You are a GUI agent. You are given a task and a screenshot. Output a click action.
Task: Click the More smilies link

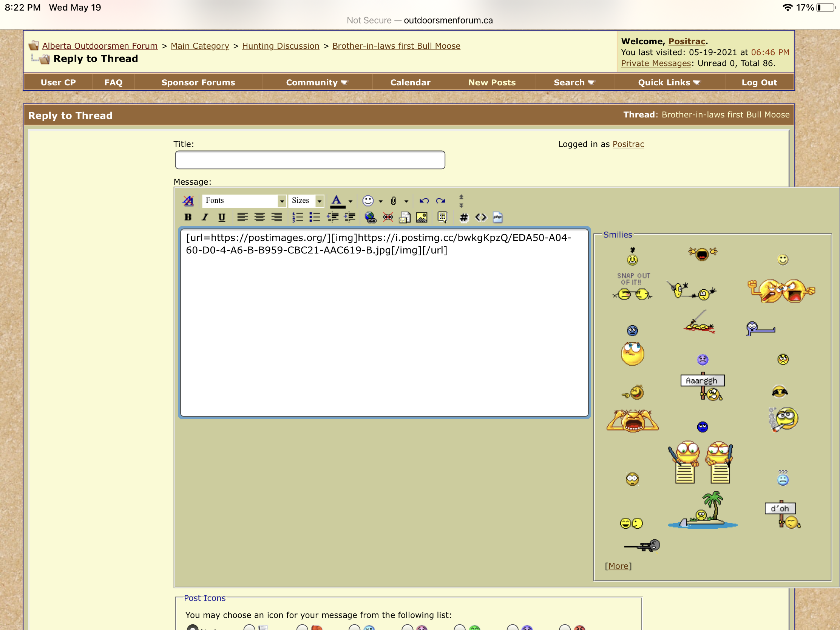(x=618, y=566)
